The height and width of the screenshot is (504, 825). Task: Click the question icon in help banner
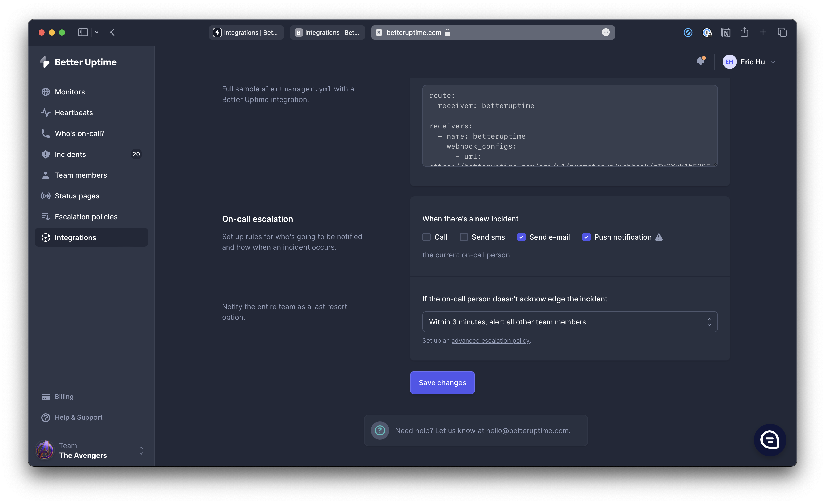[x=380, y=430]
